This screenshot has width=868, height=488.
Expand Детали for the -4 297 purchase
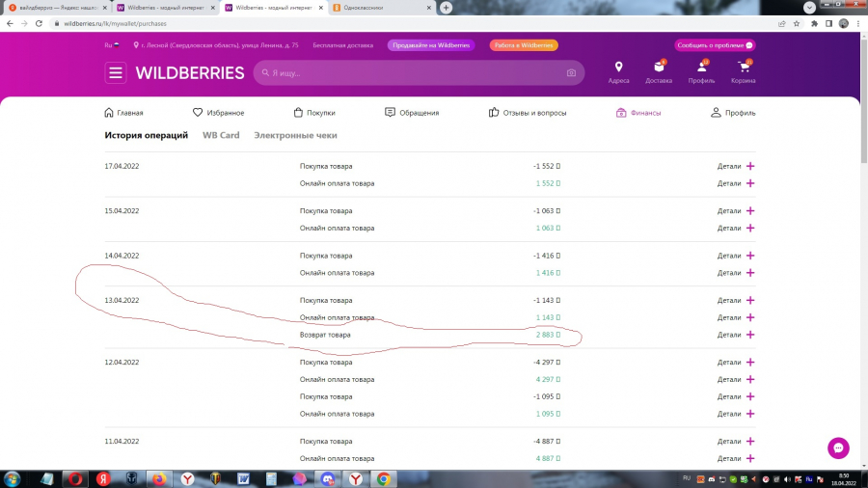click(x=736, y=363)
